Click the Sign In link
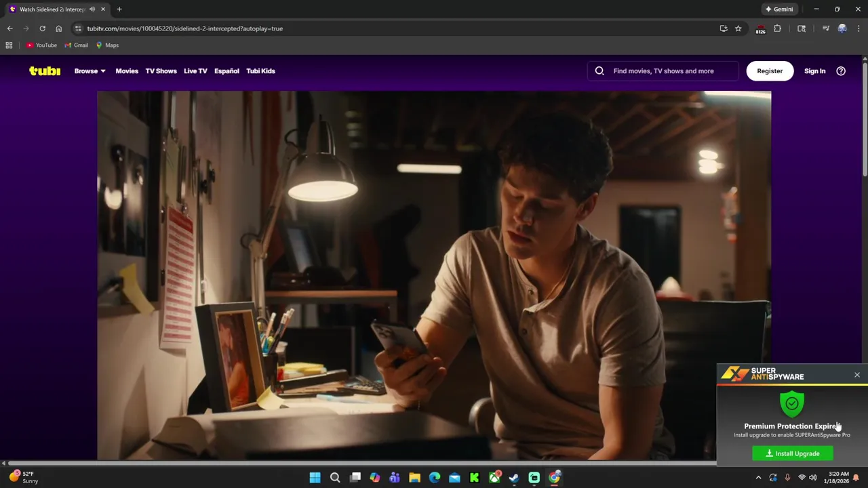Screen dimensions: 868x488 point(814,70)
